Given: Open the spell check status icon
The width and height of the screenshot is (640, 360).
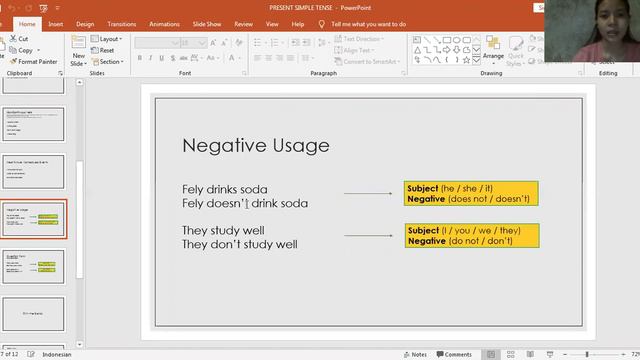Looking at the screenshot, I should 31,354.
